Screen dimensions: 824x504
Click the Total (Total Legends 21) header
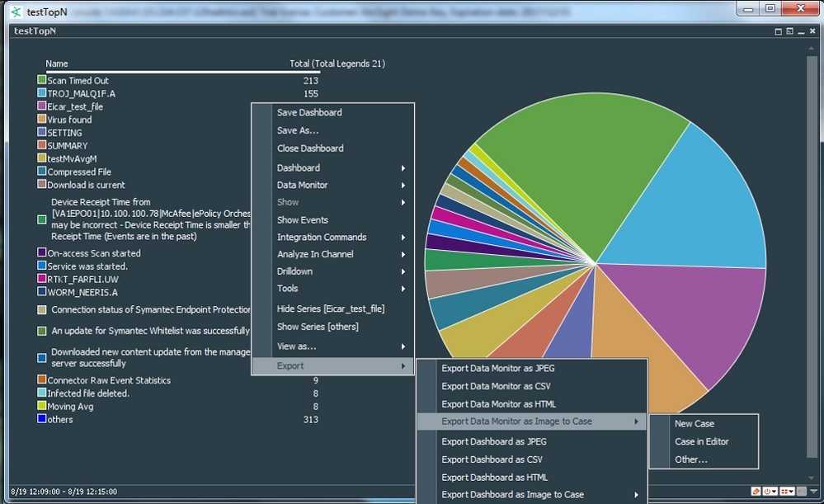[x=337, y=64]
